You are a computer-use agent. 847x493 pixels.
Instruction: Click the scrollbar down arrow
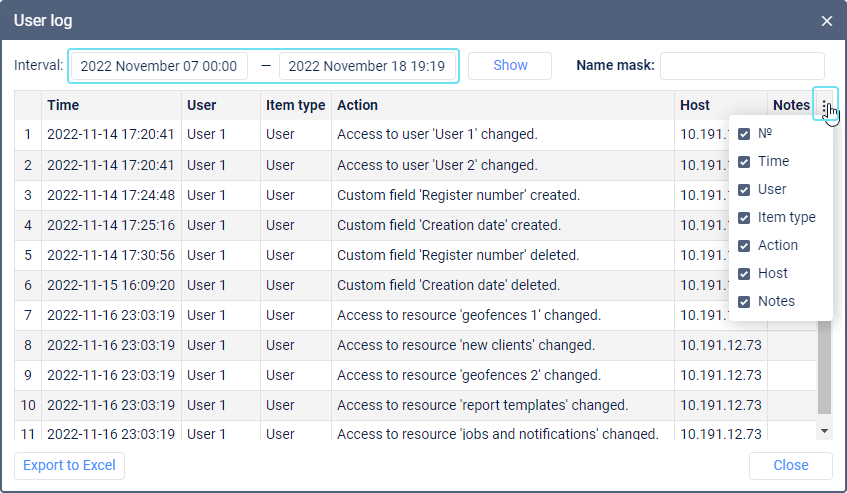824,431
